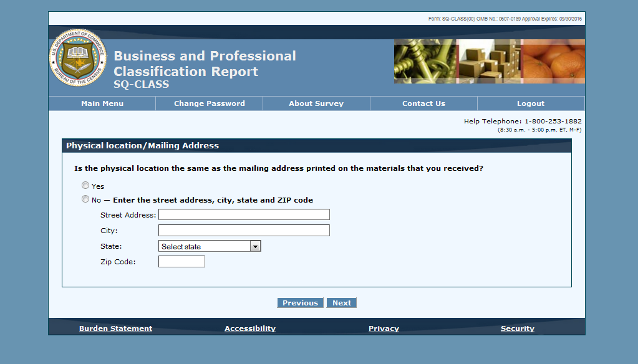
Task: Focus the City input box
Action: tap(244, 231)
